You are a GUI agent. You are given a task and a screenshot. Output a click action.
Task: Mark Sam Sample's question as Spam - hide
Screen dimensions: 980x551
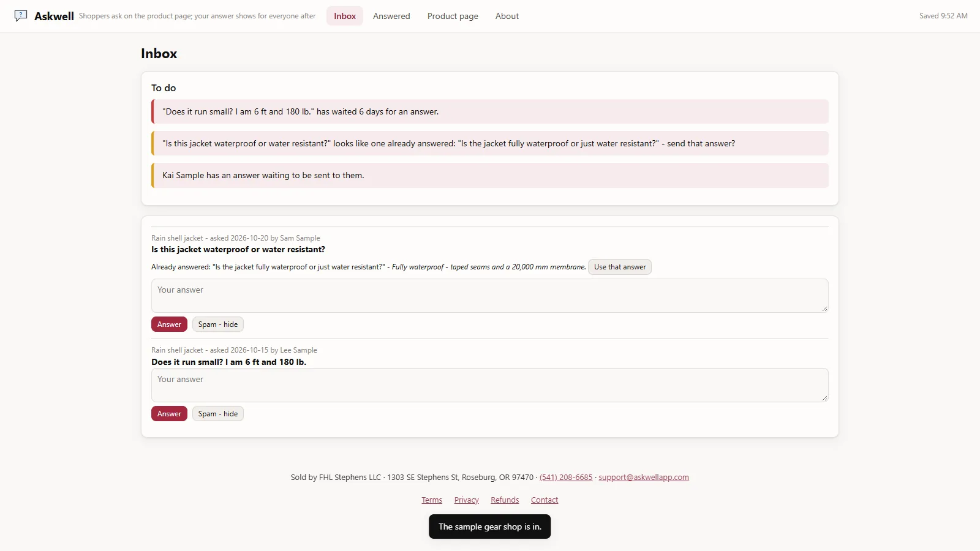point(218,324)
